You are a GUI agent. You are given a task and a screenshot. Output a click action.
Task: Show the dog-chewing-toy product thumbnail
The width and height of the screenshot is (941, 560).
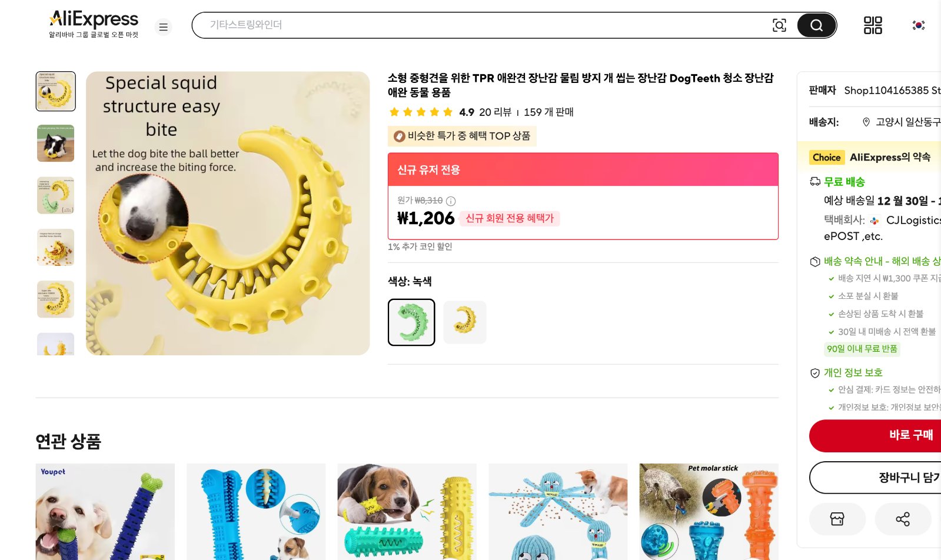(x=56, y=143)
